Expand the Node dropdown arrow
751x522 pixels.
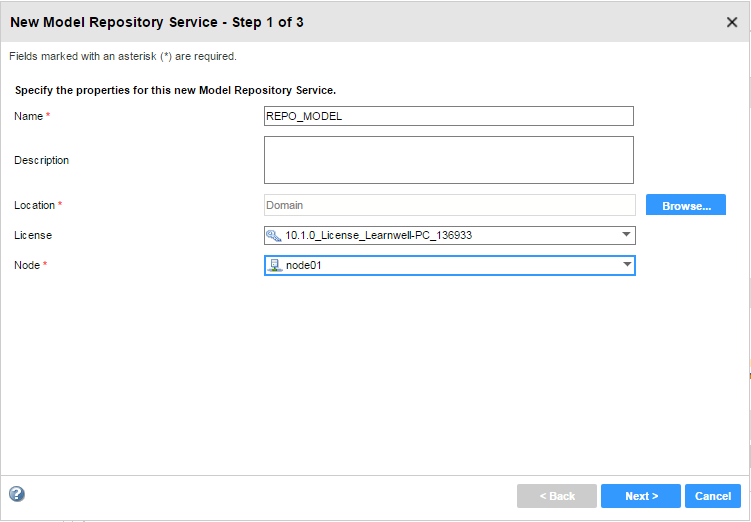[626, 265]
